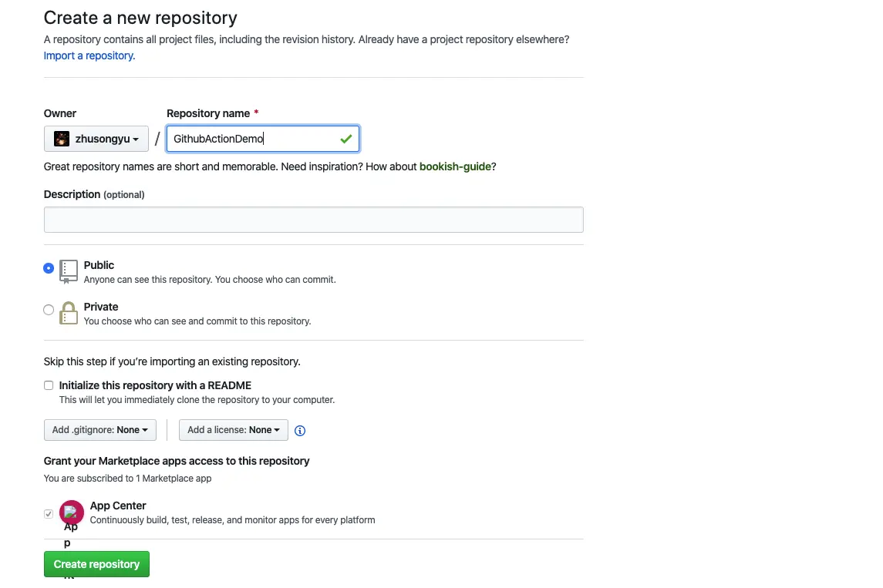The width and height of the screenshot is (883, 588).
Task: Open the Owner zhusongyu dropdown
Action: click(96, 139)
